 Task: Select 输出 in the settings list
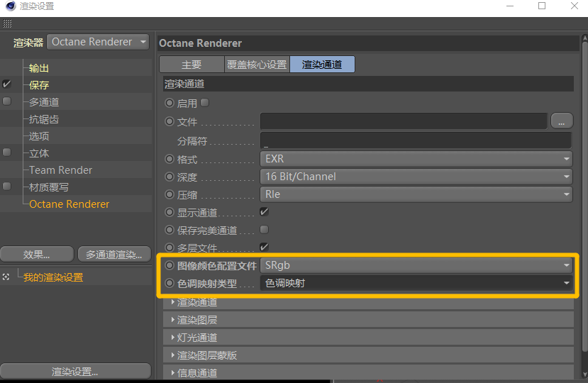coord(39,68)
